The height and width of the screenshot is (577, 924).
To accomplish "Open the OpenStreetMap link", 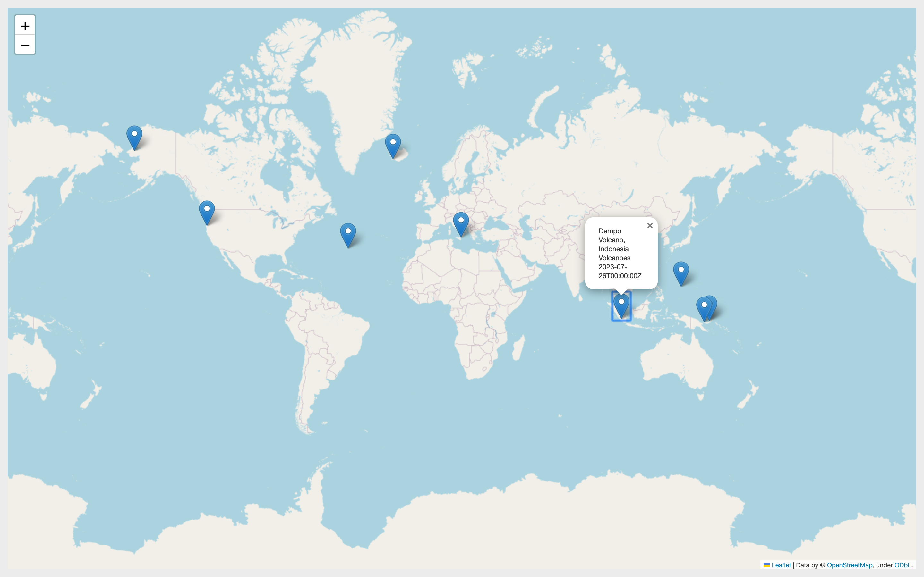I will [x=849, y=565].
